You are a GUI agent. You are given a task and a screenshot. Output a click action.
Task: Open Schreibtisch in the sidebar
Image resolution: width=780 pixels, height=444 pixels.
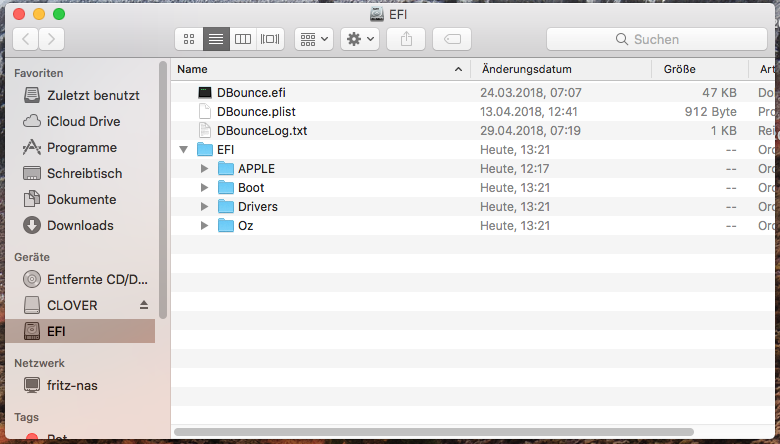(82, 173)
